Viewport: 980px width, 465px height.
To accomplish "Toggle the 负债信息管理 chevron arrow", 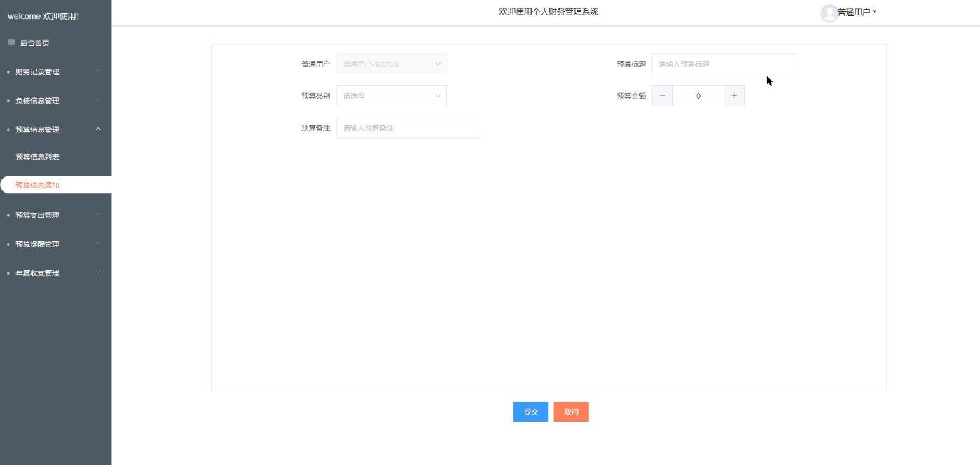I will click(x=98, y=100).
